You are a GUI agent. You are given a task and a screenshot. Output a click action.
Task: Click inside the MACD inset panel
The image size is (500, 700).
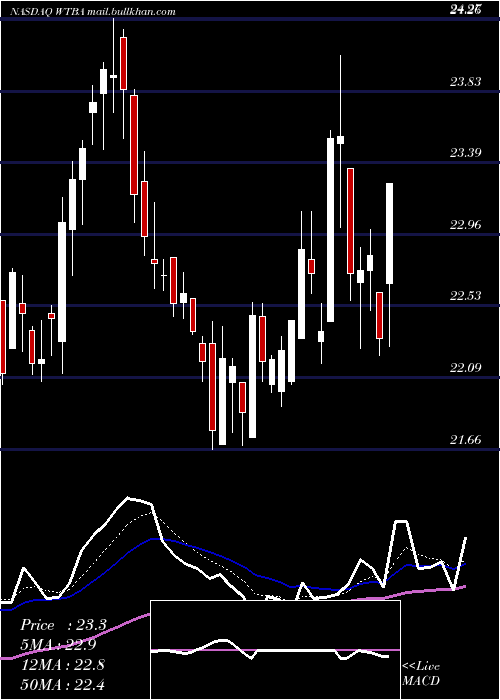click(x=275, y=650)
